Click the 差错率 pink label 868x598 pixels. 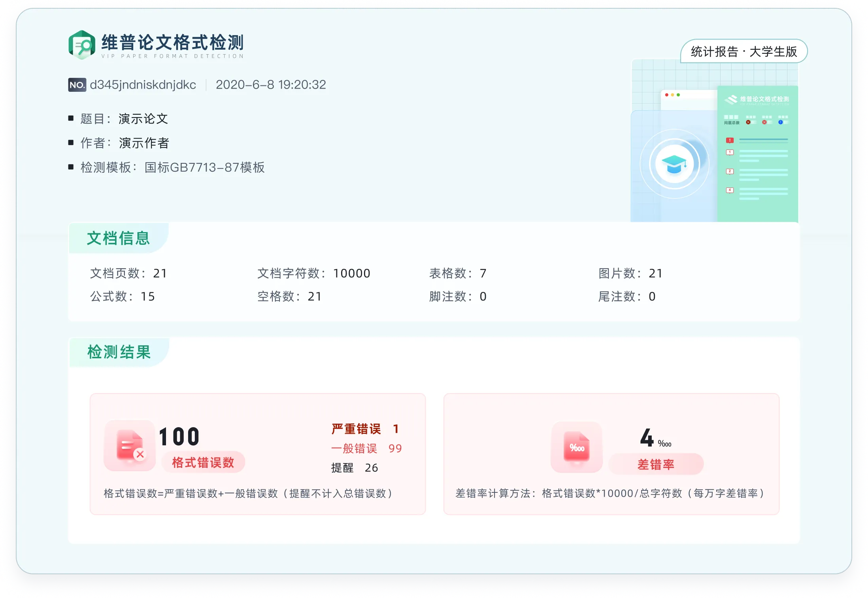point(656,464)
